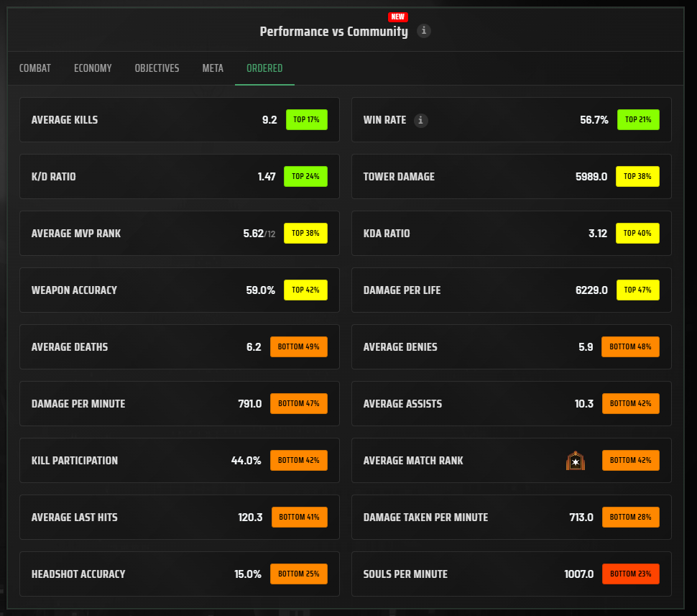697x616 pixels.
Task: Select the Damage Per Minute label
Action: pos(78,404)
